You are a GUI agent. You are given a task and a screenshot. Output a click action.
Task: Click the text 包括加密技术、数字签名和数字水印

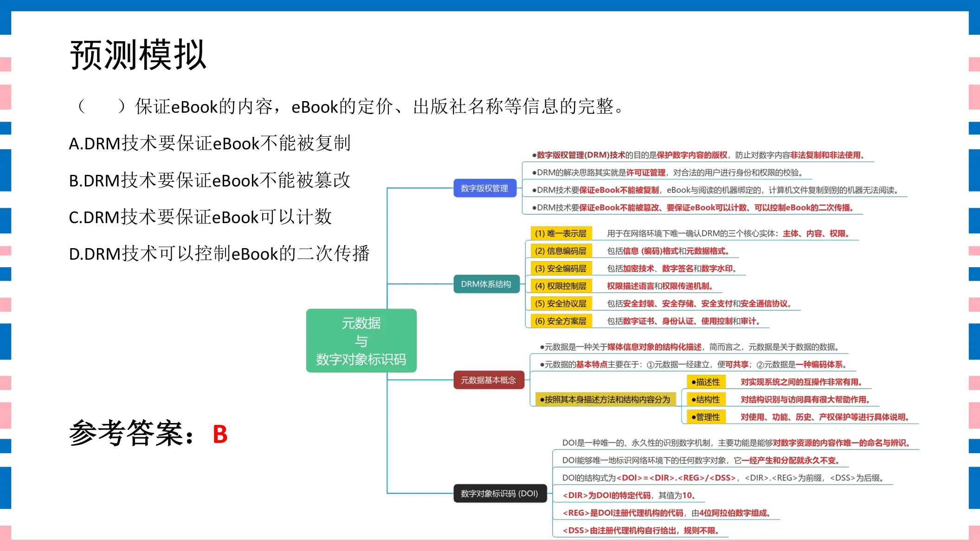672,269
